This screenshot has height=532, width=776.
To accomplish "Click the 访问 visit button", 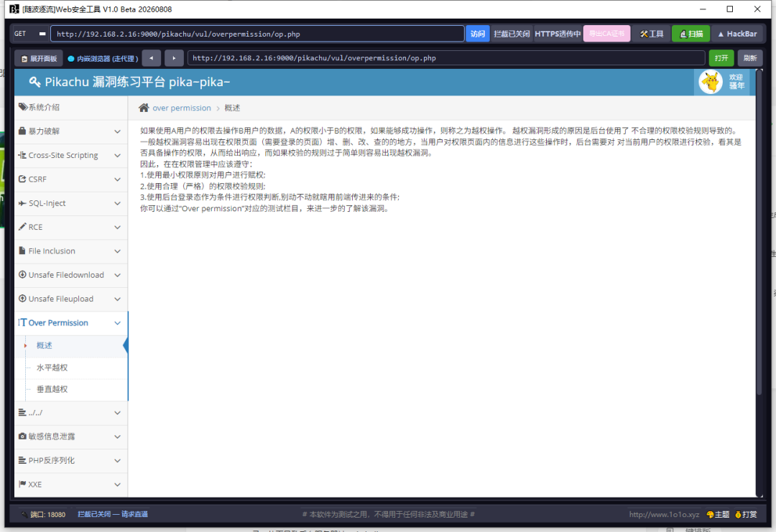I will (478, 34).
